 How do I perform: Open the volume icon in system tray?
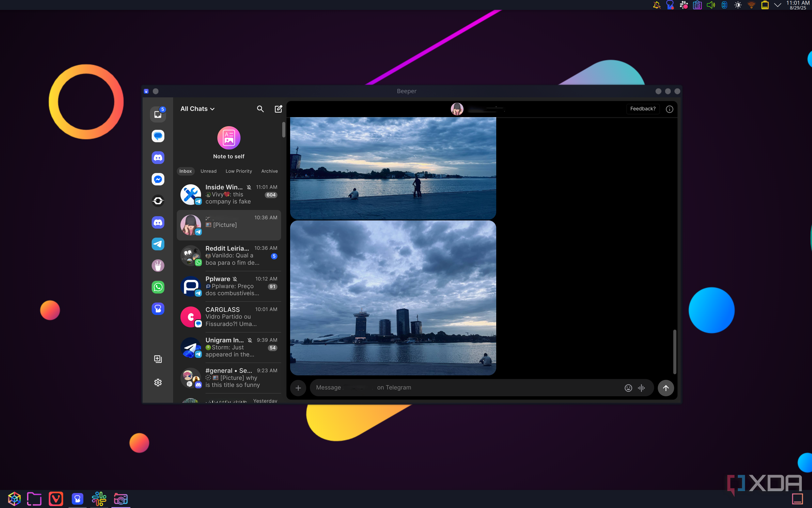point(711,5)
